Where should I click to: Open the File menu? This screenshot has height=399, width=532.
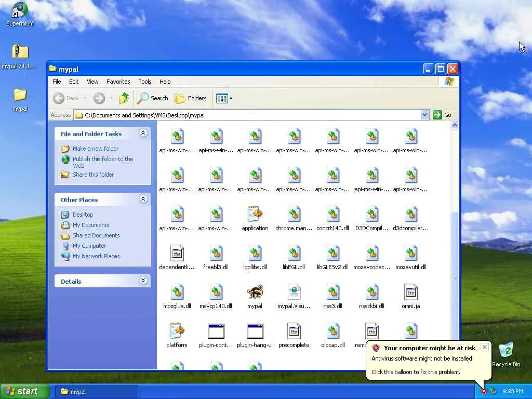[x=57, y=82]
